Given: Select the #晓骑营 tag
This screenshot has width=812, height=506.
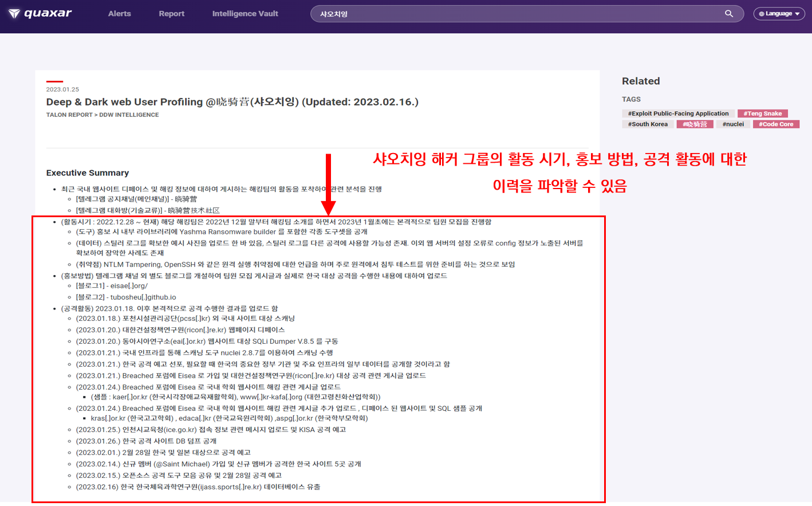Looking at the screenshot, I should tap(695, 124).
